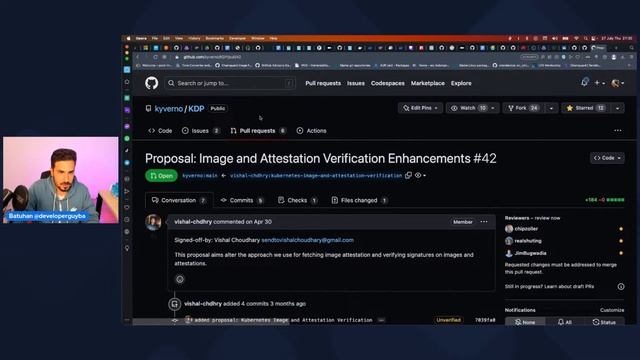
Task: Focus the Search or jump to field
Action: click(x=230, y=83)
